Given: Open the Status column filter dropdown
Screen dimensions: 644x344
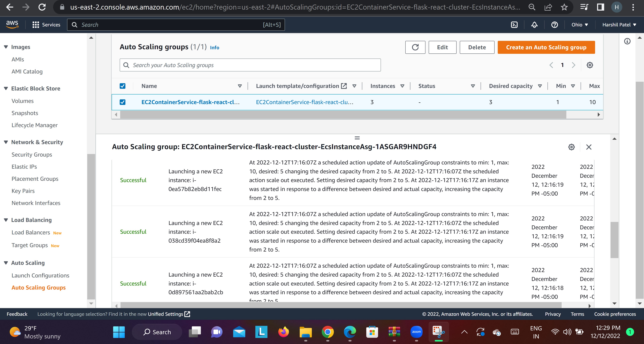Looking at the screenshot, I should [x=473, y=86].
